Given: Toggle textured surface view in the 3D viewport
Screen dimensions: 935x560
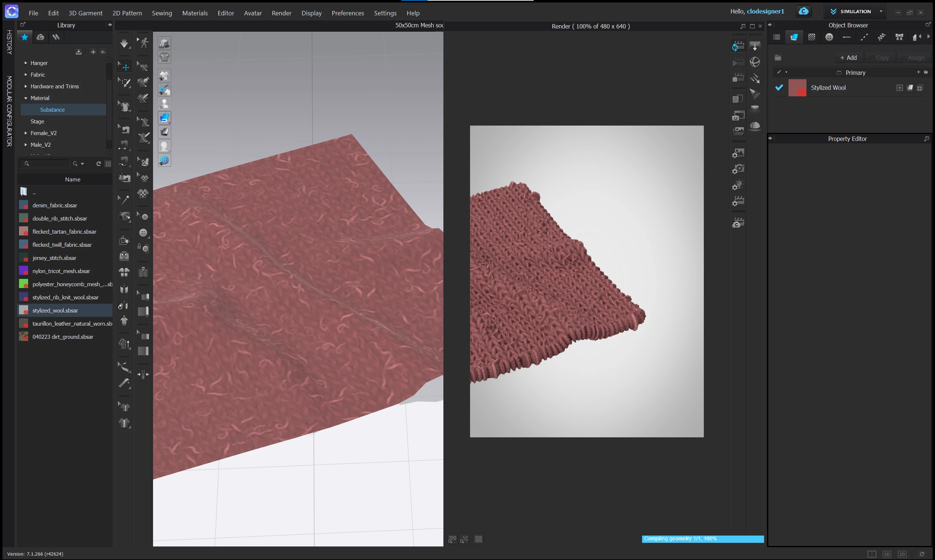Looking at the screenshot, I should (x=164, y=118).
